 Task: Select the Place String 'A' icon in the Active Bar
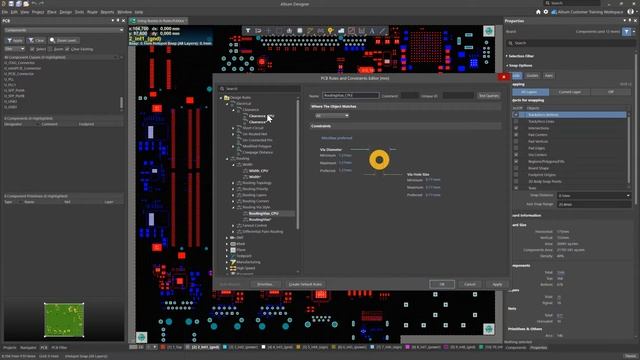pyautogui.click(x=372, y=31)
